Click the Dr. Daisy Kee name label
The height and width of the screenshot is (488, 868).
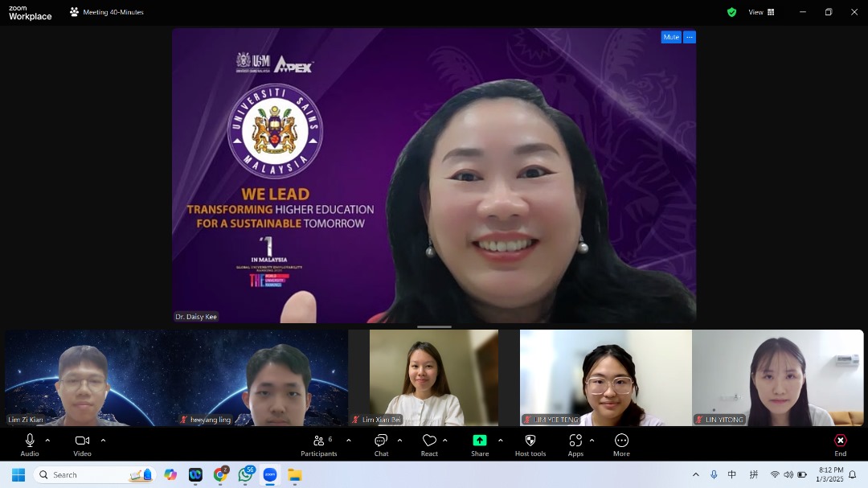[196, 317]
